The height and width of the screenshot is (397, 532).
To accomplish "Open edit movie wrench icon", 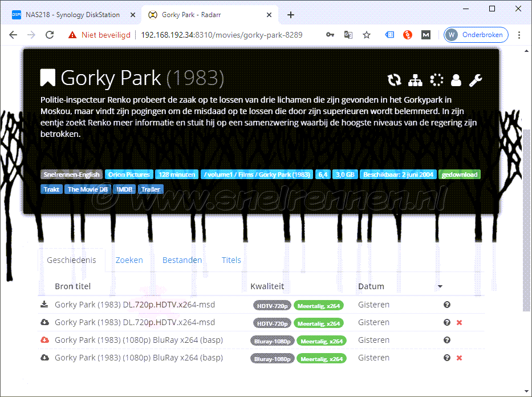I will [476, 80].
